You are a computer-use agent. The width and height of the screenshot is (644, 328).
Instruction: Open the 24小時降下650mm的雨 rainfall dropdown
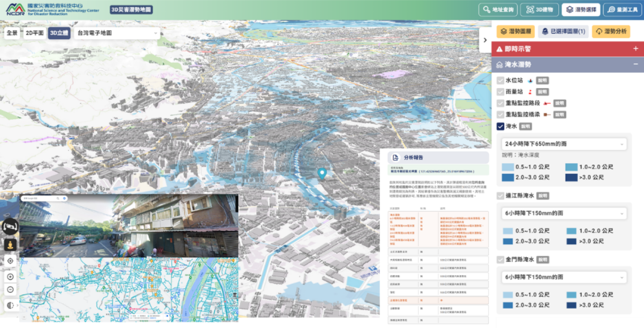coord(564,144)
